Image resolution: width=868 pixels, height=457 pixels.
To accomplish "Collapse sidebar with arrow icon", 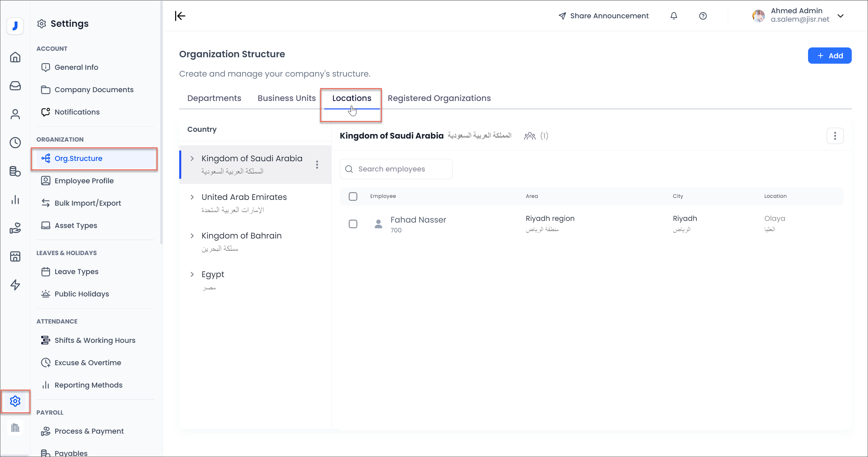I will pyautogui.click(x=180, y=16).
